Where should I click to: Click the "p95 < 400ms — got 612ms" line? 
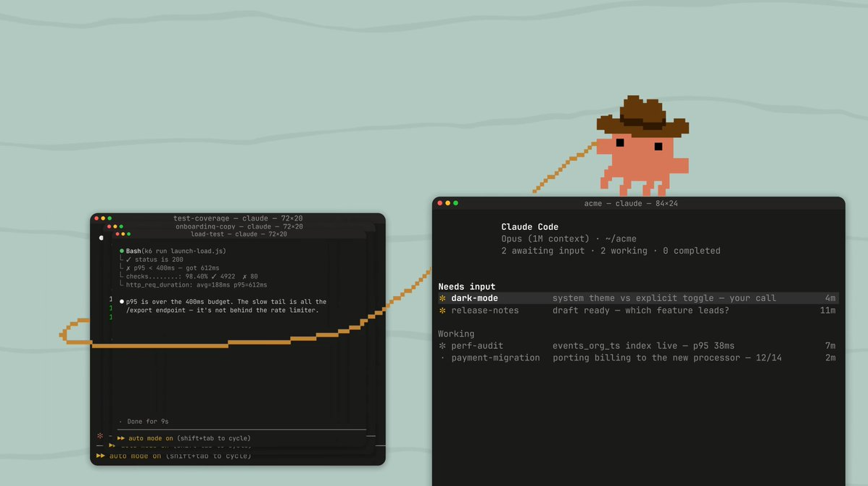(172, 268)
